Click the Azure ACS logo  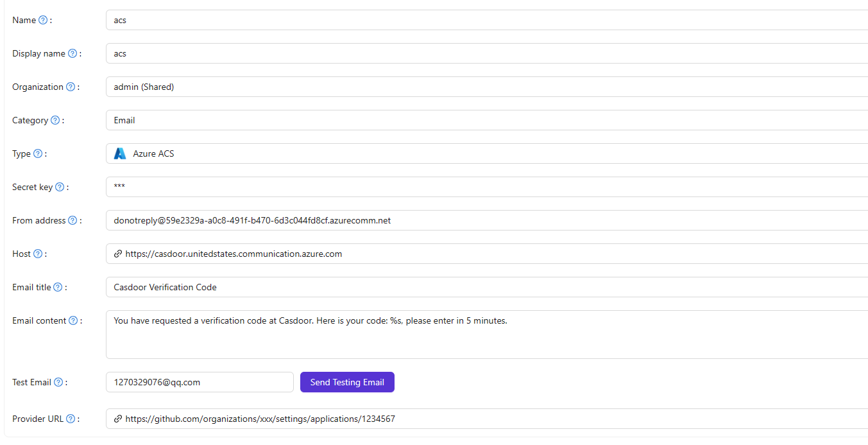[x=119, y=153]
